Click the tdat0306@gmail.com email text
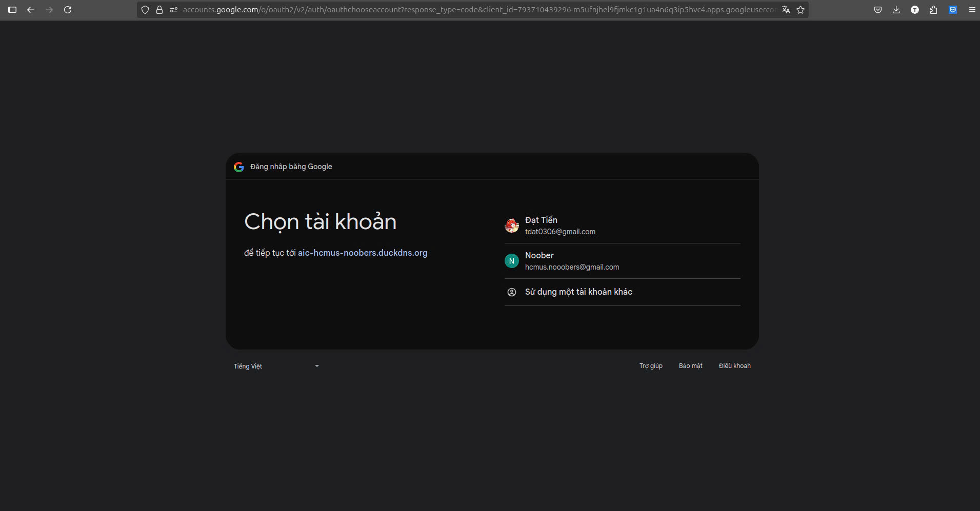Screen dimensions: 980x511 tap(560, 232)
